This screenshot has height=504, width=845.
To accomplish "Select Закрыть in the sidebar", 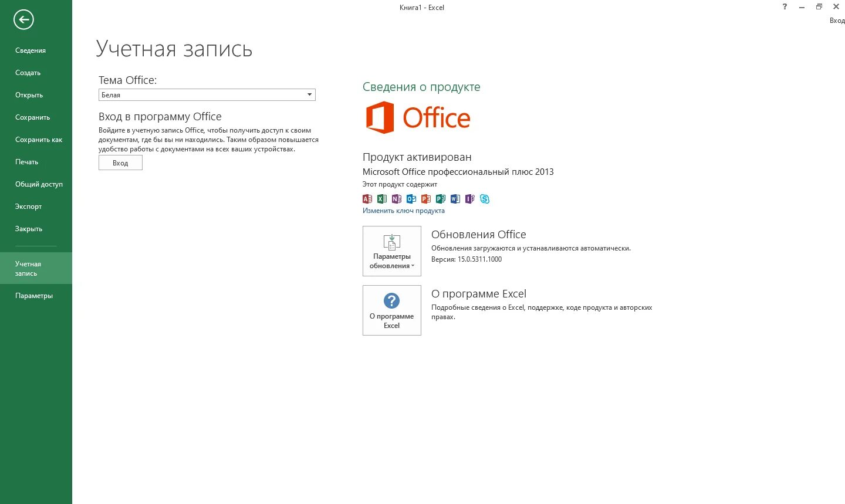I will point(36,229).
